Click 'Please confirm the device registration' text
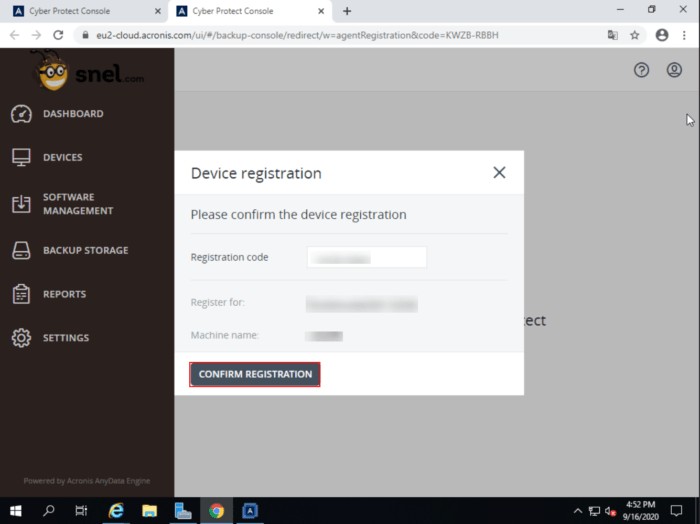 click(x=298, y=215)
